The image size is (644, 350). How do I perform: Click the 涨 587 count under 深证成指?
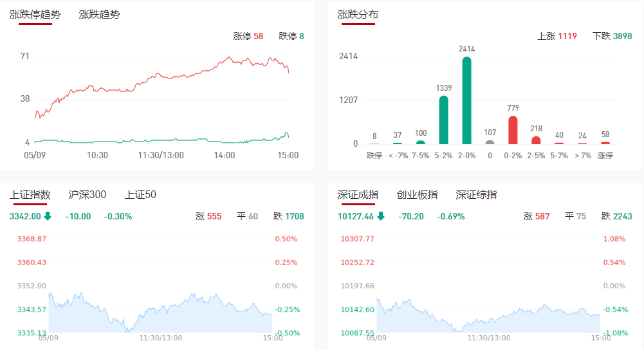point(537,216)
